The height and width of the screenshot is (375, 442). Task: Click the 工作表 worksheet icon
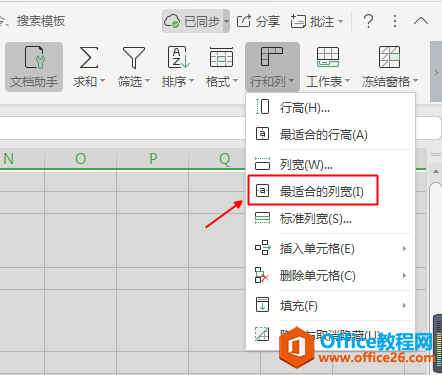click(x=328, y=58)
